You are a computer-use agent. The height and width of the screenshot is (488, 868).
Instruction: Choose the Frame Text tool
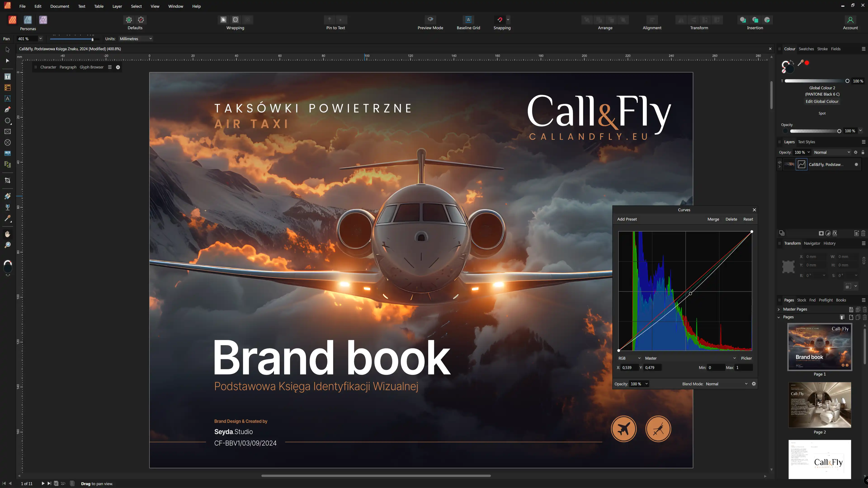(x=7, y=77)
